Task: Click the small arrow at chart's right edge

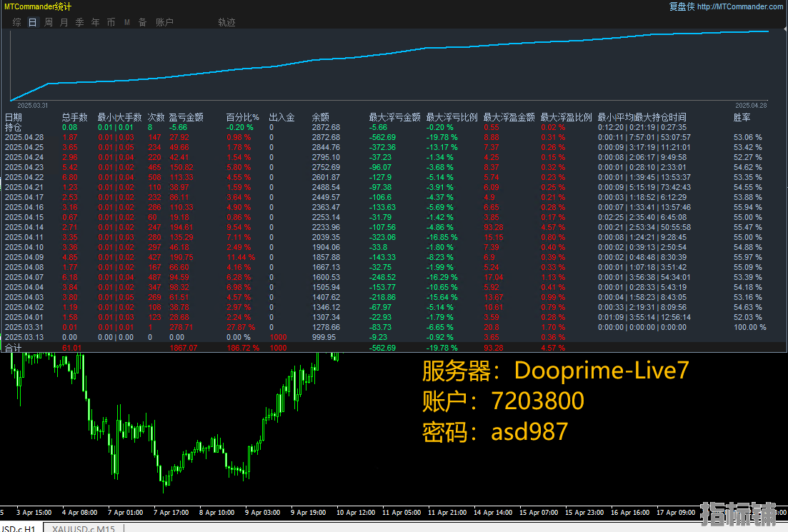Action: 785,29
